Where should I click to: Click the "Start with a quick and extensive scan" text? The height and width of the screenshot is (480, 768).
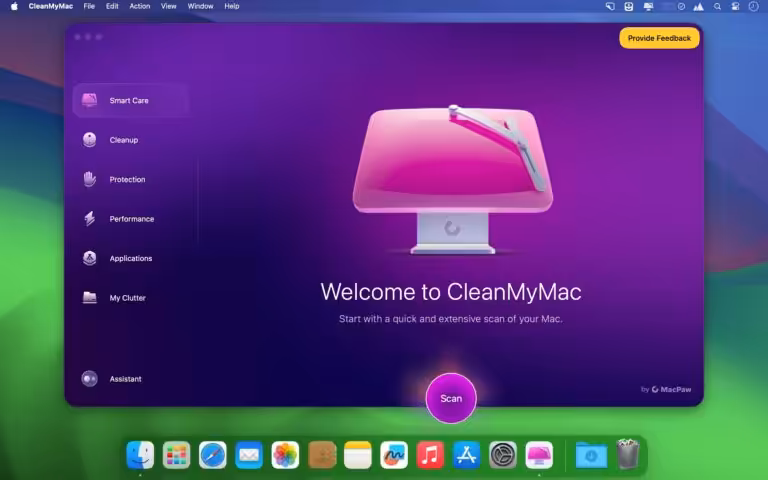coord(451,319)
